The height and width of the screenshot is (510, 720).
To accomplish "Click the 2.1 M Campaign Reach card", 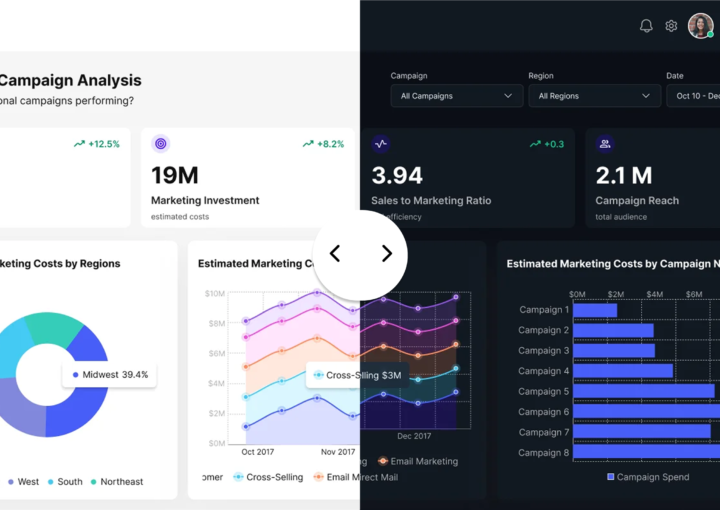I will click(x=652, y=177).
